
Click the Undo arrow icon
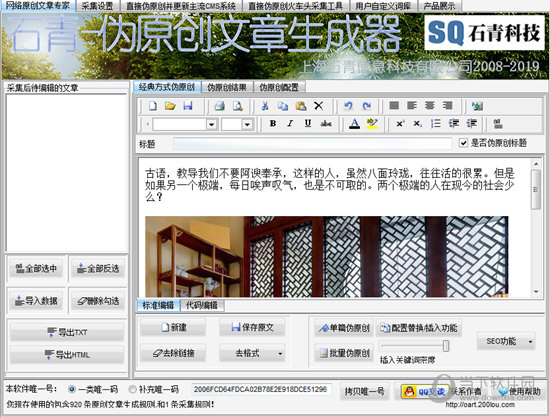click(x=348, y=106)
